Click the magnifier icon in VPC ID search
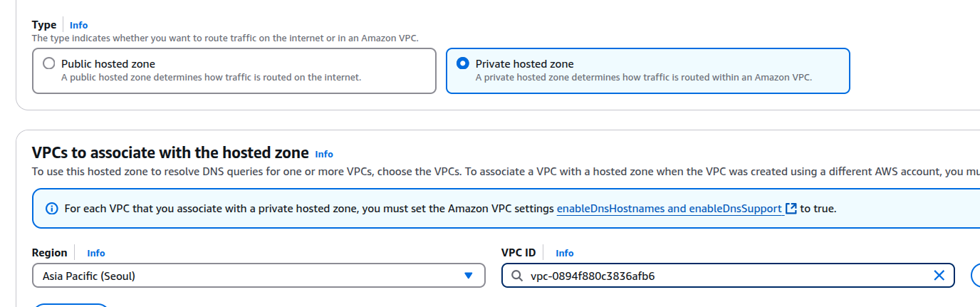980x307 pixels. pos(517,276)
